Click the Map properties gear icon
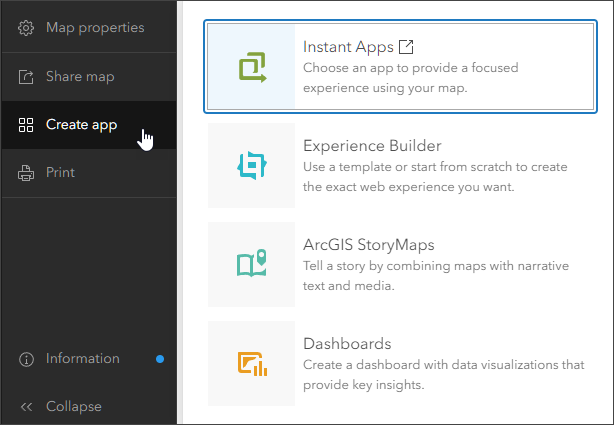The height and width of the screenshot is (425, 614). tap(26, 28)
